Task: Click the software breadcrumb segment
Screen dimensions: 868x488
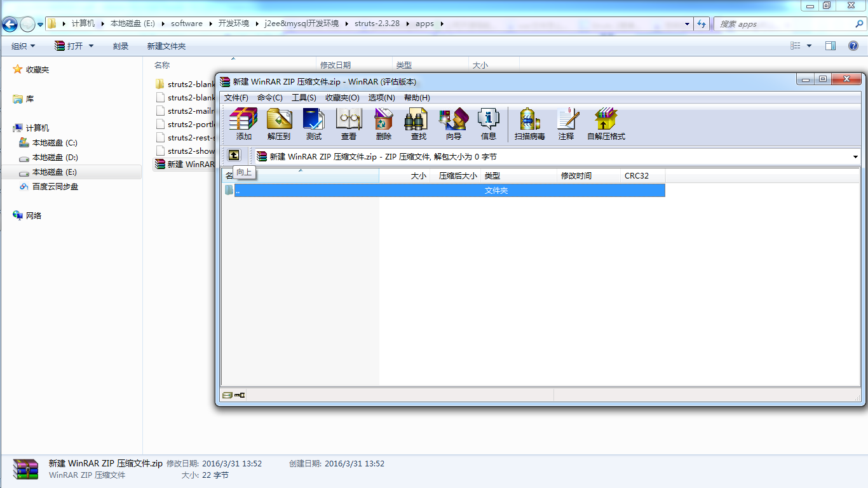Action: coord(187,24)
